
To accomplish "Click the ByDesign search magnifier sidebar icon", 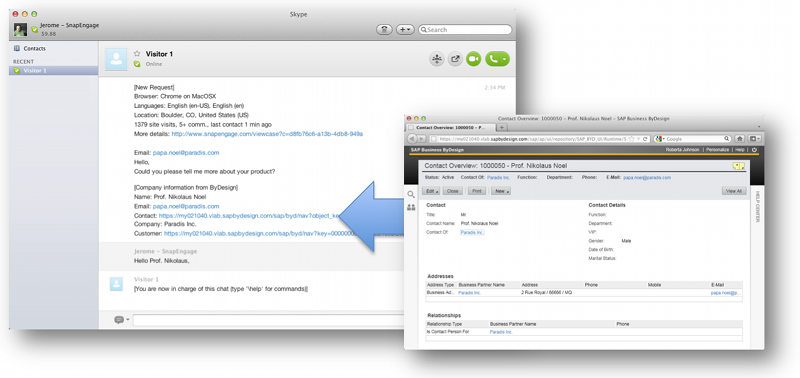I will coord(411,194).
